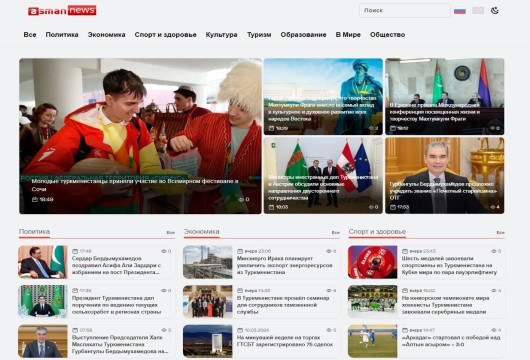Open the Культура menu item
Screen dimensions: 530x360
coord(221,34)
